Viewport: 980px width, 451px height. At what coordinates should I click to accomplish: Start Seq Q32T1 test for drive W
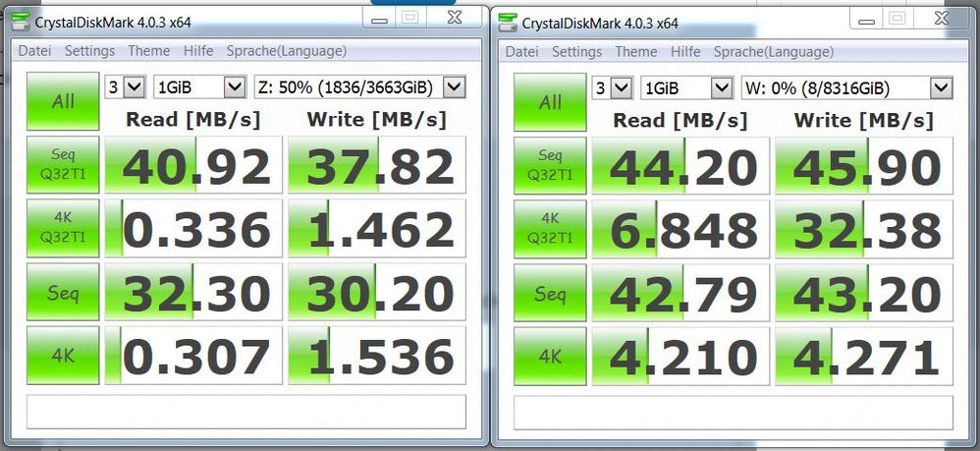550,165
